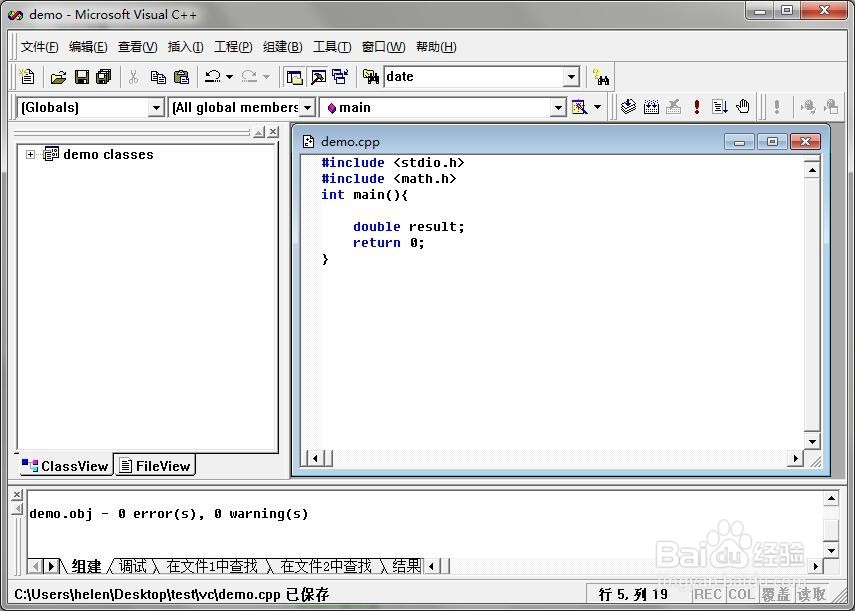Open the 组建(B) menu
Screen dimensions: 855x611
282,47
